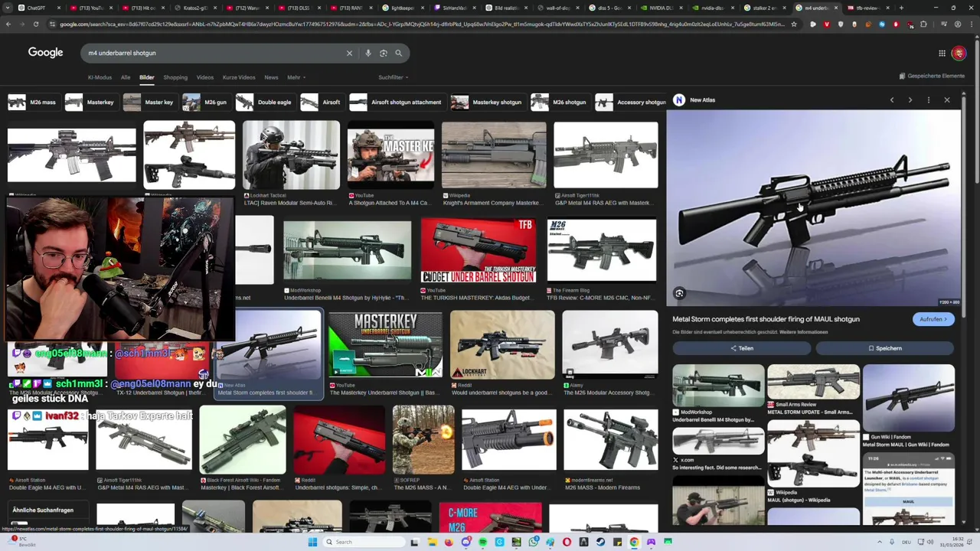Search inside the preview image with Lens icon

pos(679,293)
